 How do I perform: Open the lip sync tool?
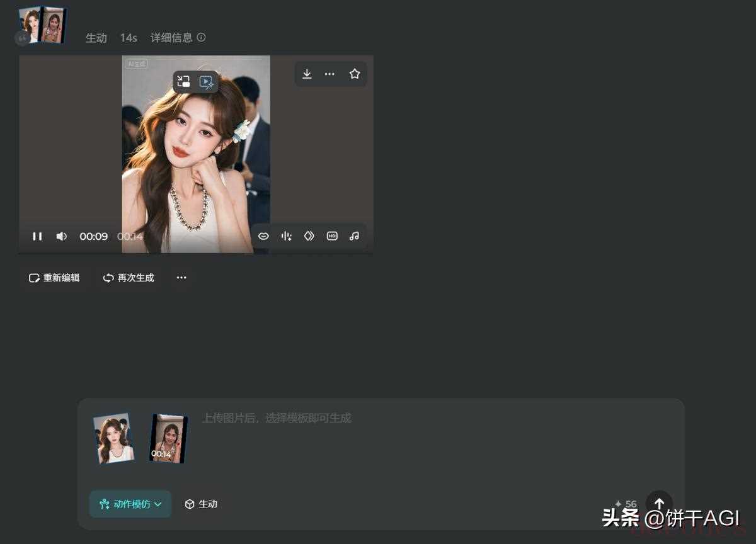(x=264, y=236)
